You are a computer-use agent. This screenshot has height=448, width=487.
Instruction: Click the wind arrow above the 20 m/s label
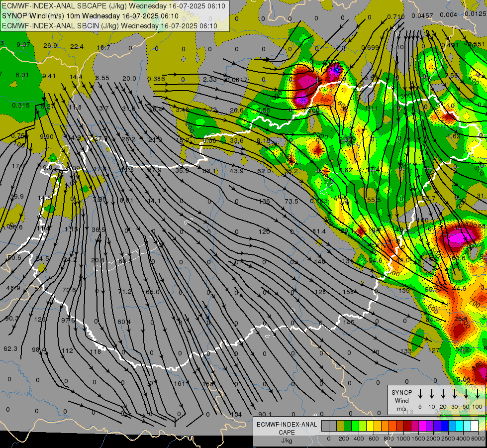(443, 394)
